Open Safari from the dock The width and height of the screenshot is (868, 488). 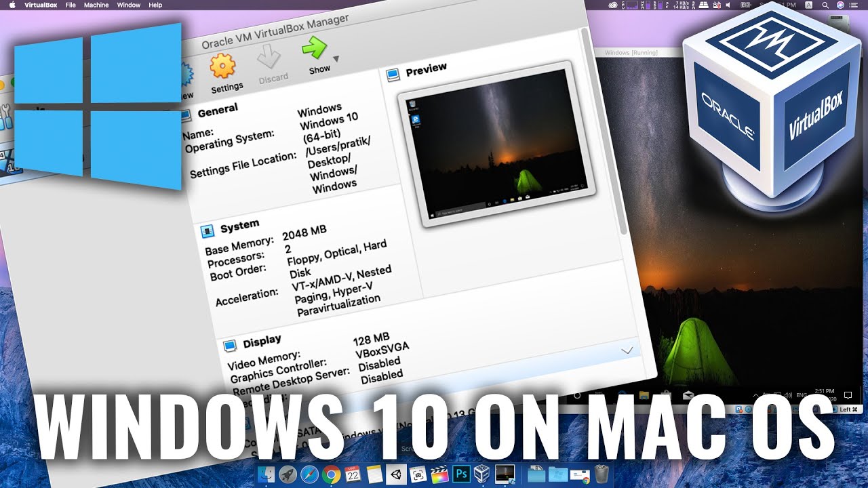309,474
